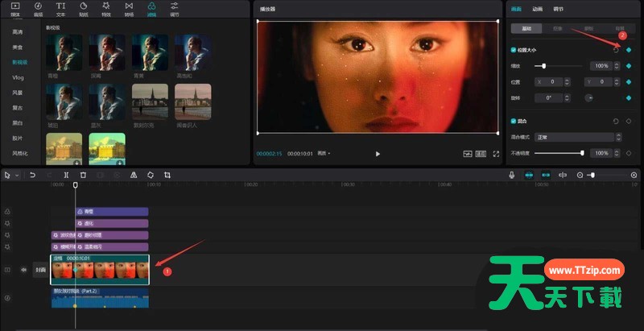Open the 转场 (transitions) panel icon
644x331 pixels.
pyautogui.click(x=129, y=9)
